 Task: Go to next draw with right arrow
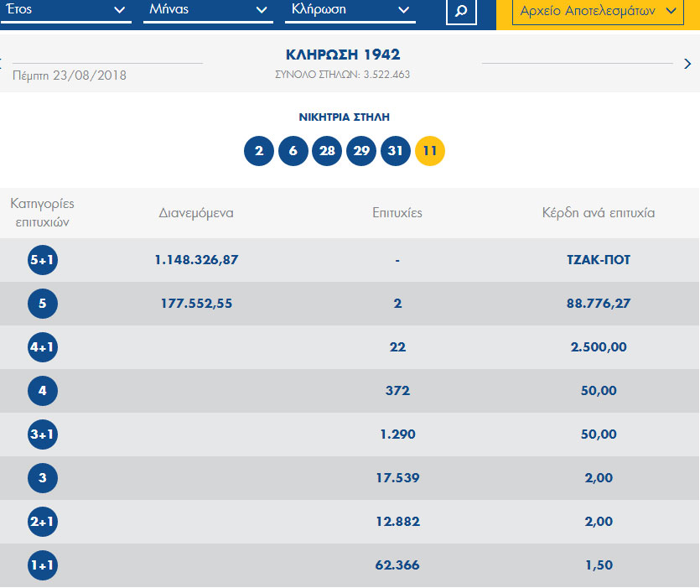click(687, 64)
